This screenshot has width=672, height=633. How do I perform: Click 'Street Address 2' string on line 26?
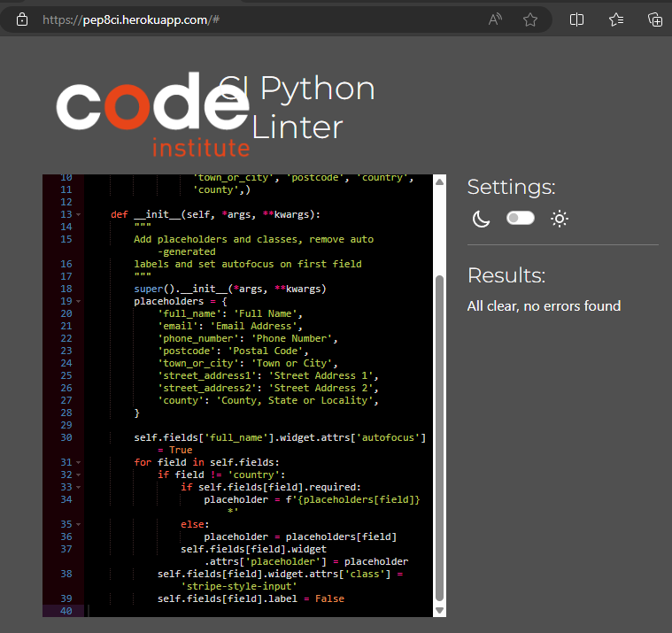(x=321, y=389)
